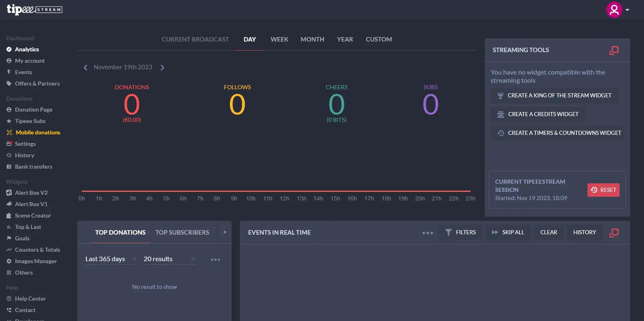Click the My account sidebar icon
The height and width of the screenshot is (321, 644).
click(x=9, y=61)
